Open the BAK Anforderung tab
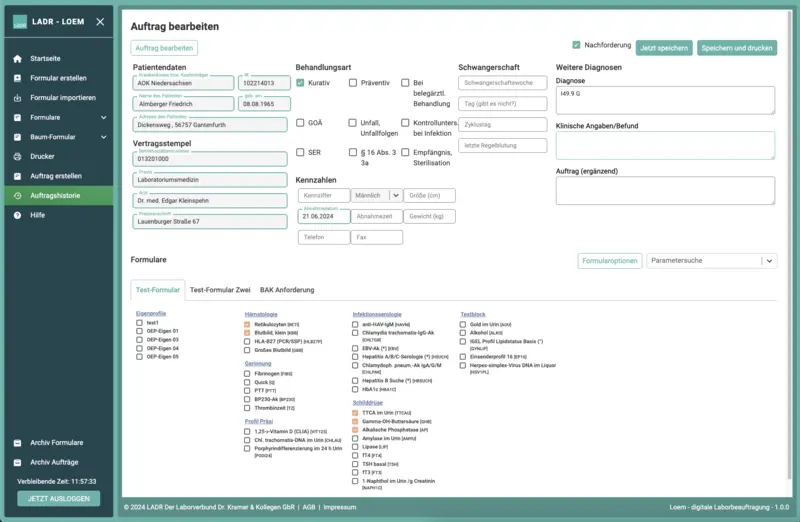The height and width of the screenshot is (522, 800). [287, 290]
